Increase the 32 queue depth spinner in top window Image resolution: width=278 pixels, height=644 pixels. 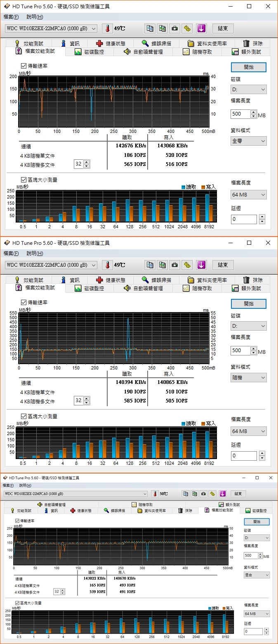(86, 162)
